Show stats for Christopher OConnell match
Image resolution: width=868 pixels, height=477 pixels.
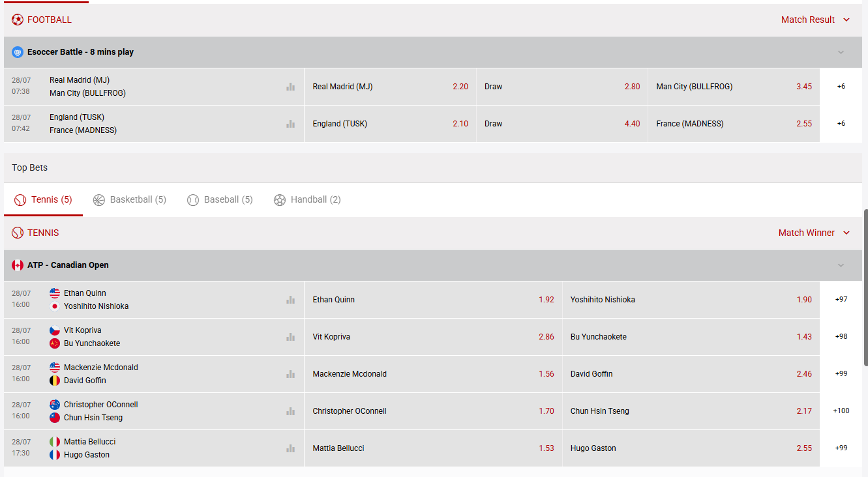tap(290, 411)
